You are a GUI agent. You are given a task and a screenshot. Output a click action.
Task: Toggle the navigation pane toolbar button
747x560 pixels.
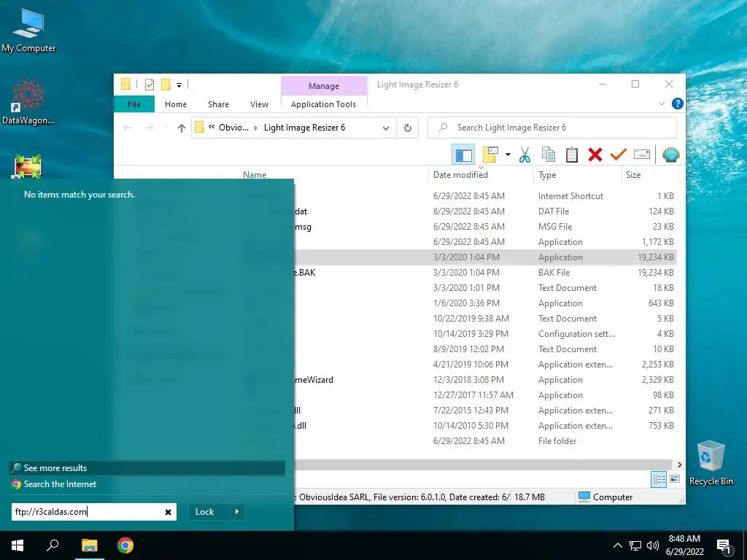[x=463, y=155]
